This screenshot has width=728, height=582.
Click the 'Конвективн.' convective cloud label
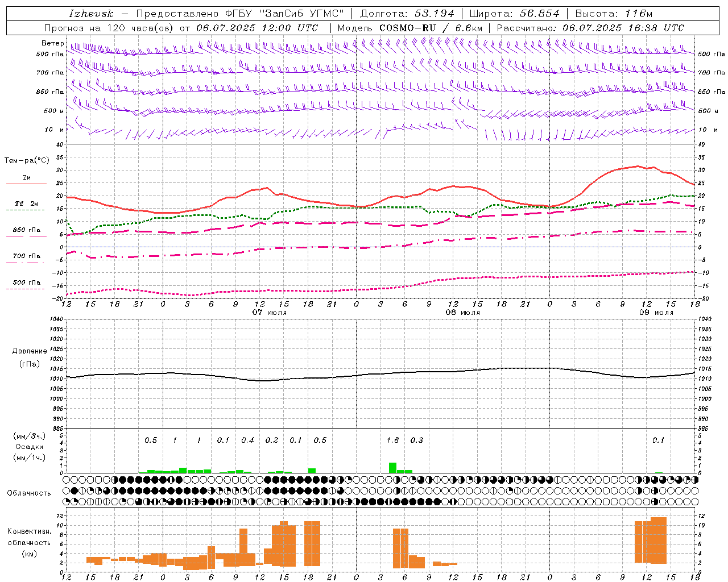tap(29, 531)
